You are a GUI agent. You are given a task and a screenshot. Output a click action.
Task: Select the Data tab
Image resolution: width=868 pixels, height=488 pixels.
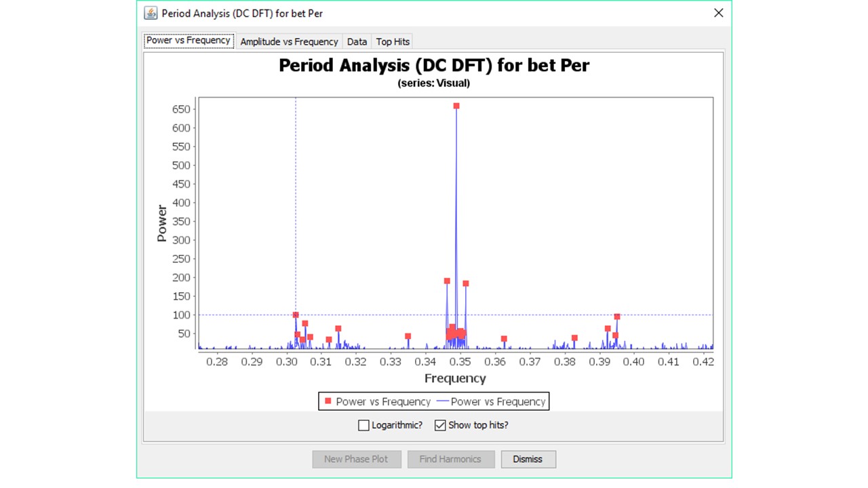[x=357, y=42]
